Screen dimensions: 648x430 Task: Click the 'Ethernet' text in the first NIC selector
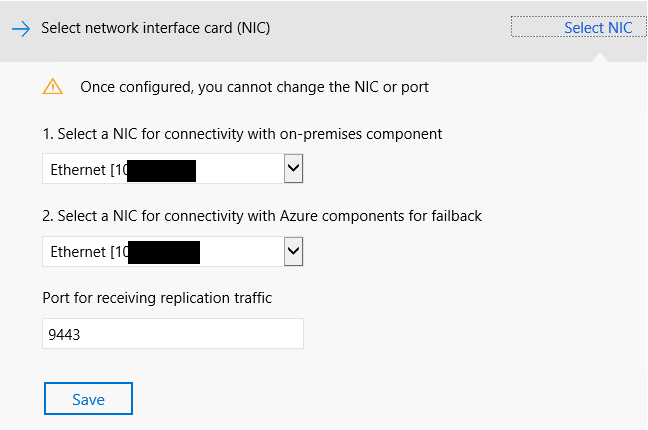click(78, 170)
